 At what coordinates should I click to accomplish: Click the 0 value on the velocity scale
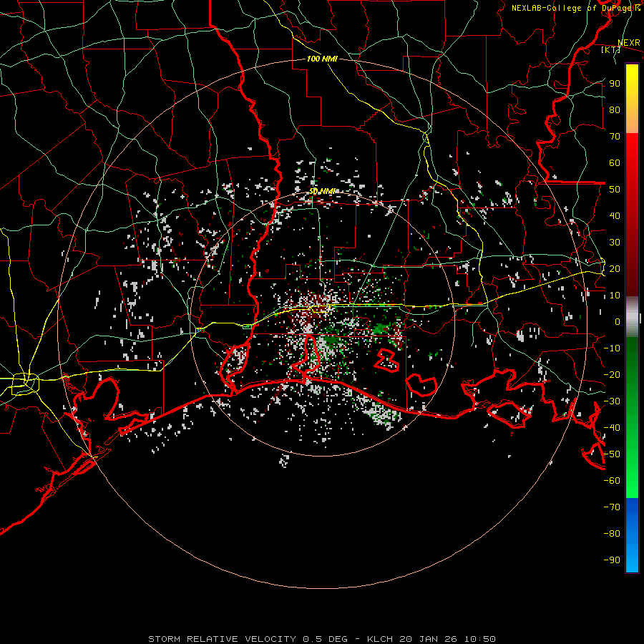coord(618,321)
